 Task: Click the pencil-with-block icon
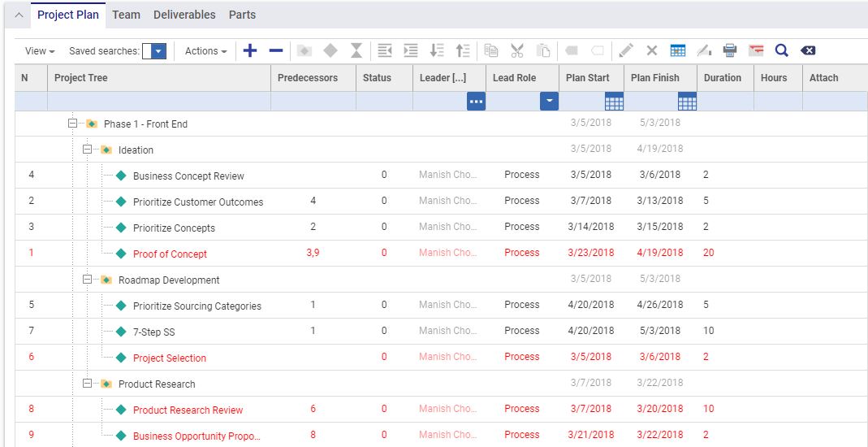(x=704, y=51)
